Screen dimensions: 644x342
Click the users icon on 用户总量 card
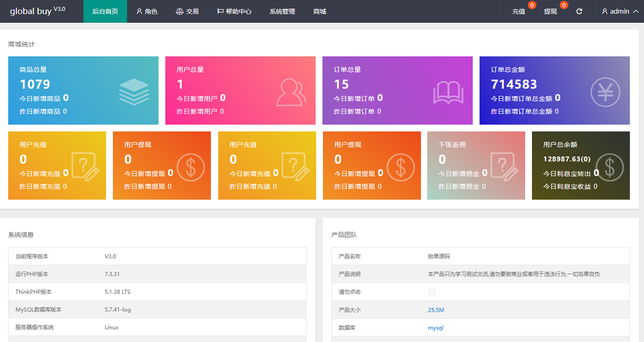point(291,93)
